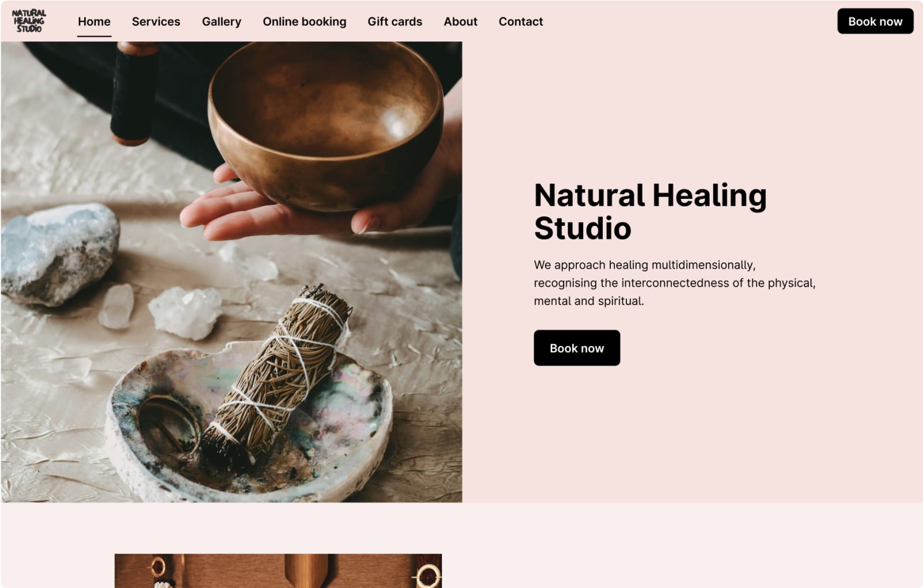The image size is (923, 588).
Task: Go to the Services page
Action: 156,22
